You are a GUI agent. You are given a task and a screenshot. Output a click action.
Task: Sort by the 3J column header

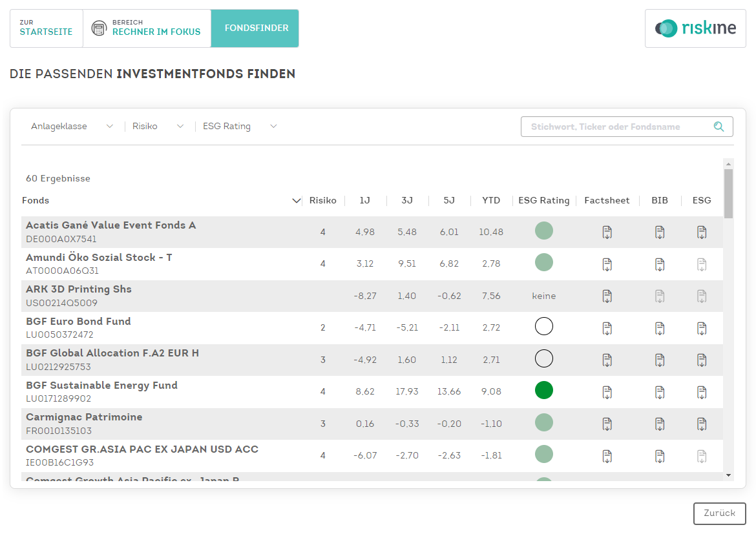(x=407, y=201)
